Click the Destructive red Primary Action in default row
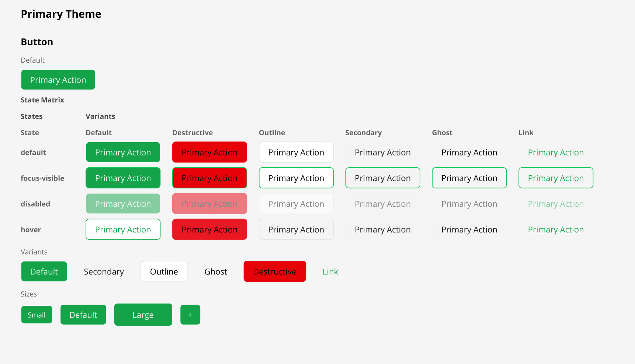The height and width of the screenshot is (364, 635). 209,152
